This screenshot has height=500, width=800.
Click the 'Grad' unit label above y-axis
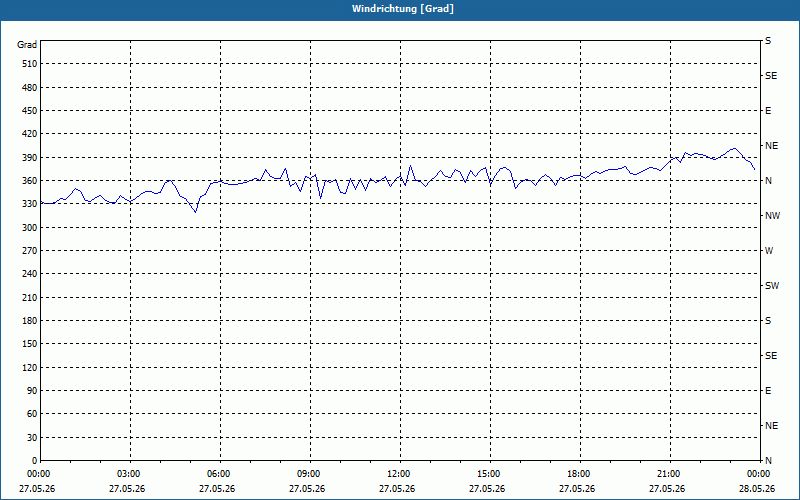(x=27, y=45)
